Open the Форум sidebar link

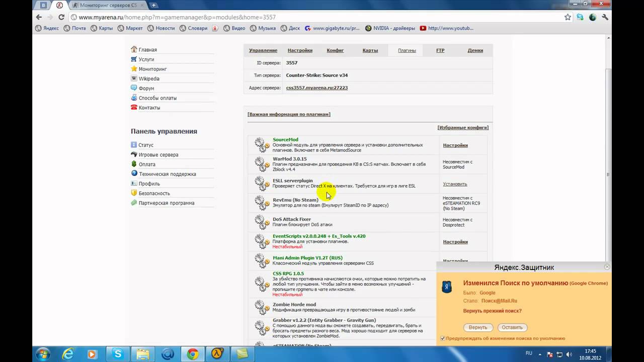(146, 88)
